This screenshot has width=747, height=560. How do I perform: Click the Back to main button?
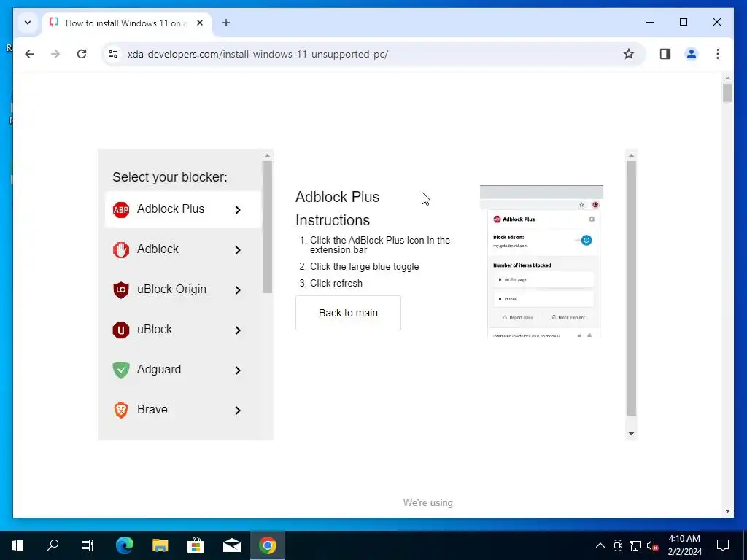(348, 313)
